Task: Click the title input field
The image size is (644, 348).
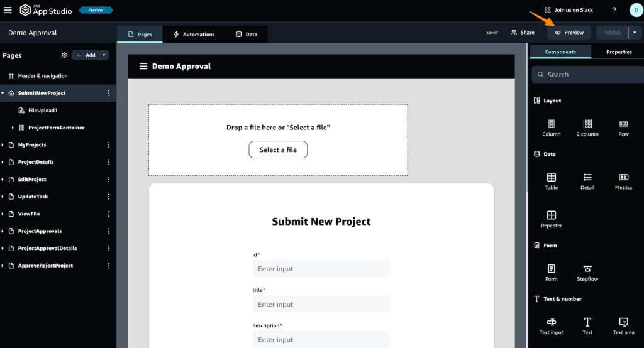Action: (x=321, y=304)
